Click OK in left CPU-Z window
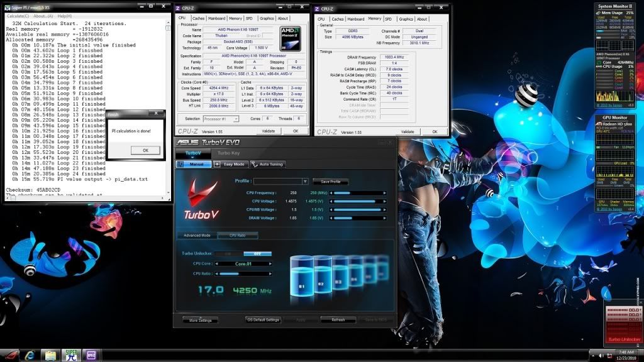The width and height of the screenshot is (644, 362). coord(296,131)
